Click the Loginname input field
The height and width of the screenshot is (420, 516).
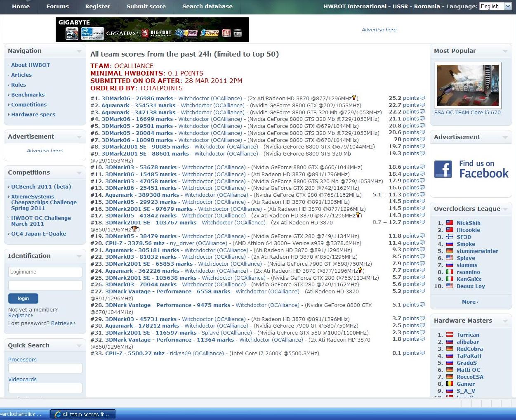[x=45, y=272]
